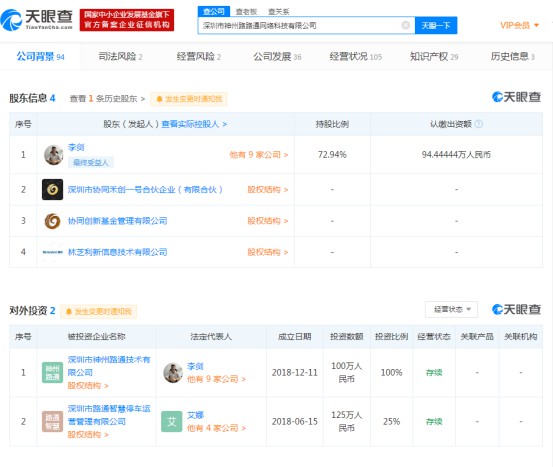Click the 路通智慧 company logo tile
This screenshot has width=553, height=467.
[x=52, y=421]
